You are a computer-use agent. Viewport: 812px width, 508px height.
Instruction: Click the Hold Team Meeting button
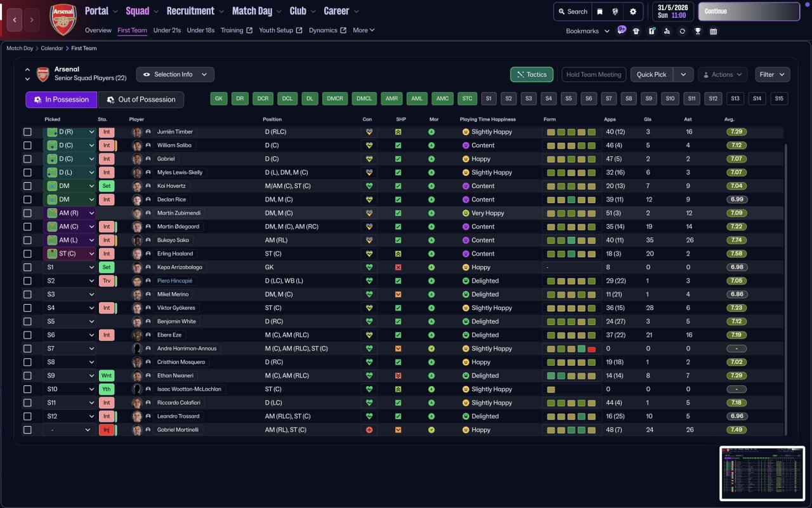(594, 74)
